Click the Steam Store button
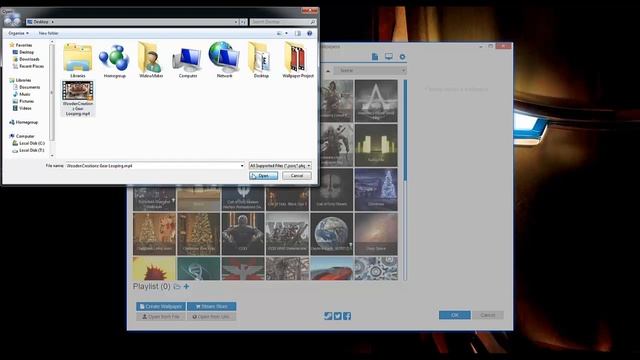The width and height of the screenshot is (640, 360). tap(211, 306)
